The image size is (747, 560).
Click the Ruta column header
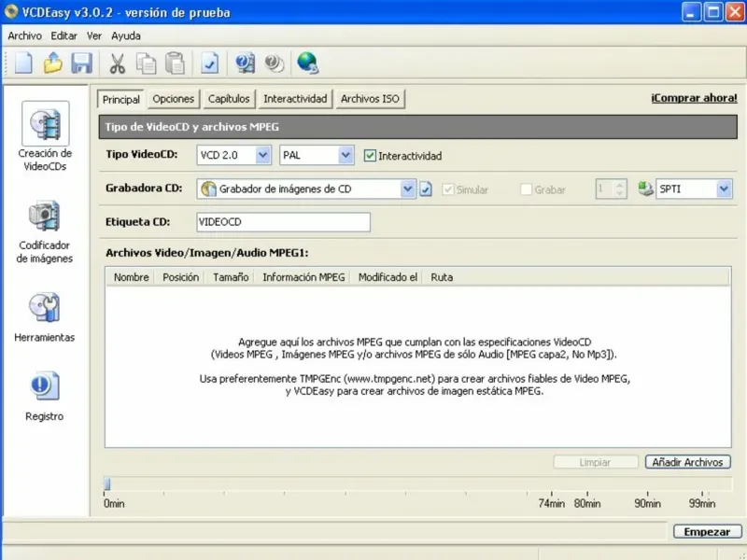pyautogui.click(x=442, y=277)
